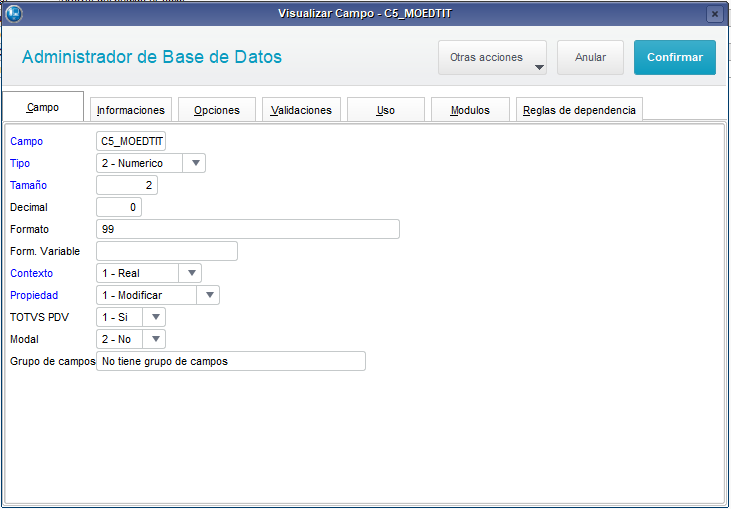Click the Decimal label
This screenshot has height=509, width=731.
[x=29, y=207]
